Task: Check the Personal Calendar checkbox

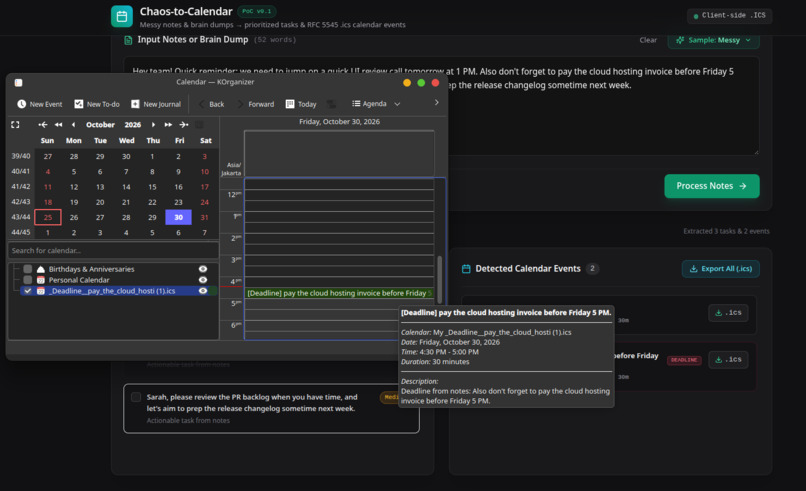Action: [28, 280]
